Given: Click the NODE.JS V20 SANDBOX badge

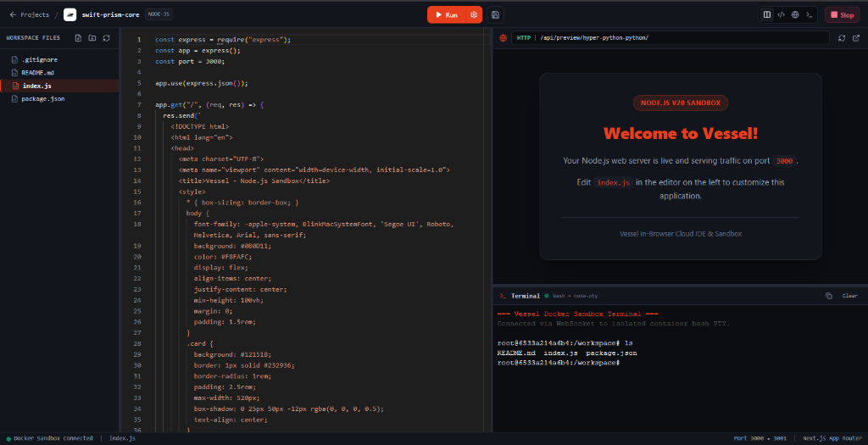Looking at the screenshot, I should click(x=681, y=103).
